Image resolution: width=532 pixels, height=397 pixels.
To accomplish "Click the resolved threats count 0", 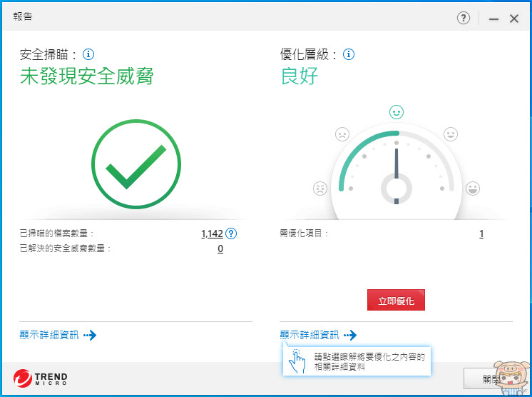I will coord(220,249).
